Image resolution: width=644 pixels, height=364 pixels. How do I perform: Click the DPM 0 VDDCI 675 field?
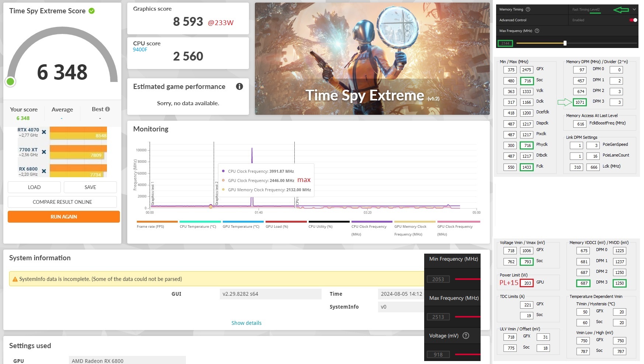[x=583, y=251]
